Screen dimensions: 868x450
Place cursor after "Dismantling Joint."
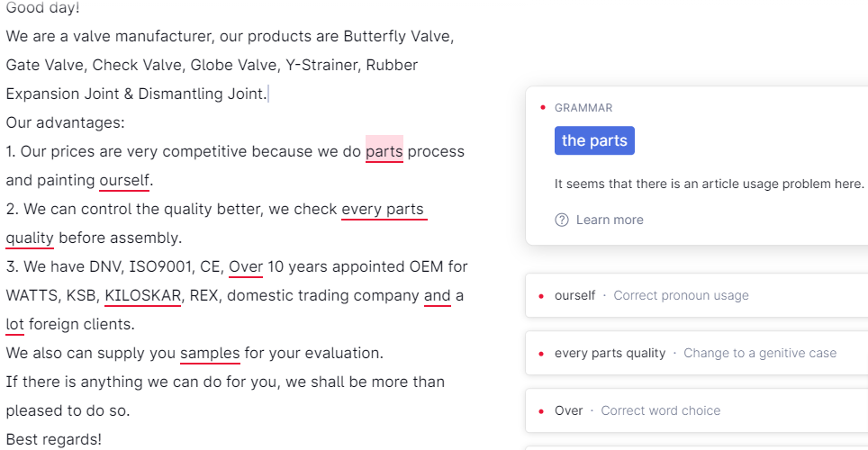[268, 94]
